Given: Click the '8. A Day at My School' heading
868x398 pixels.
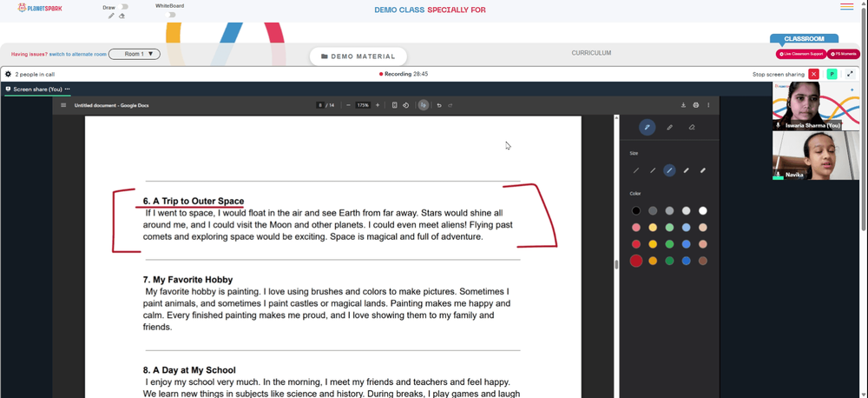Looking at the screenshot, I should (189, 369).
